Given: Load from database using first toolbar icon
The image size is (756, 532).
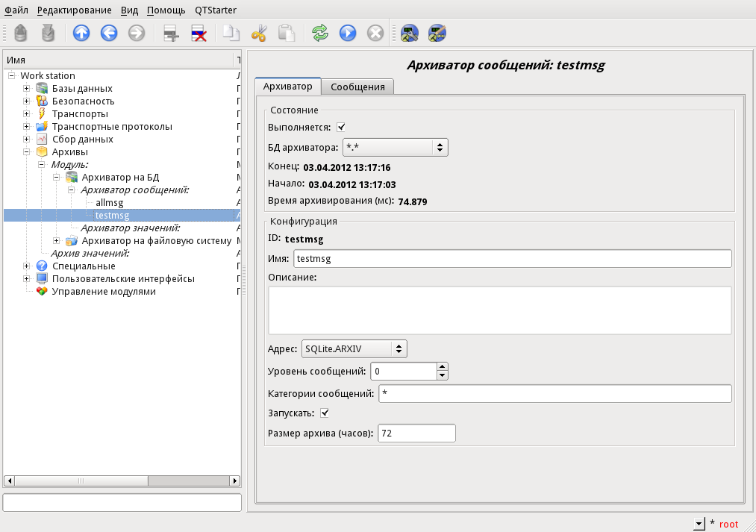Looking at the screenshot, I should [20, 33].
